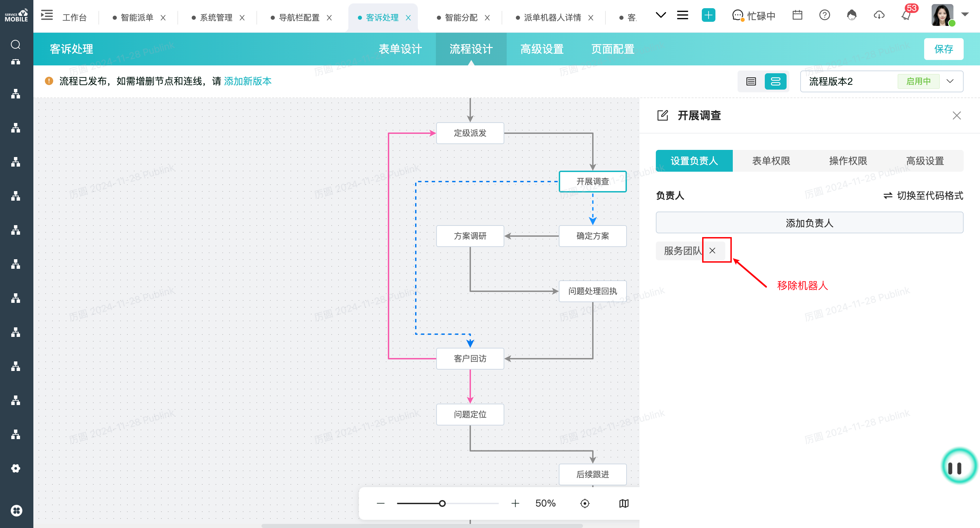Open the 页面配置 header tab
The width and height of the screenshot is (980, 528).
coord(613,49)
